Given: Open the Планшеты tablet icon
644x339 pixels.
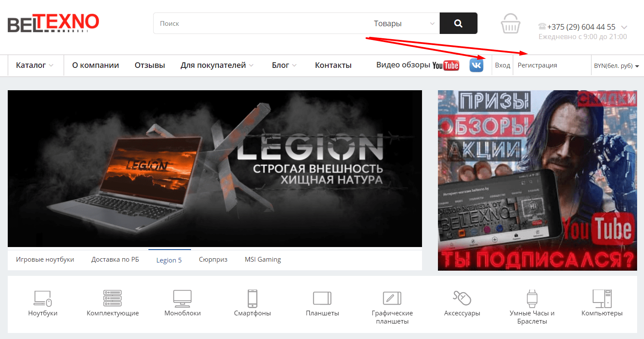Looking at the screenshot, I should point(322,298).
